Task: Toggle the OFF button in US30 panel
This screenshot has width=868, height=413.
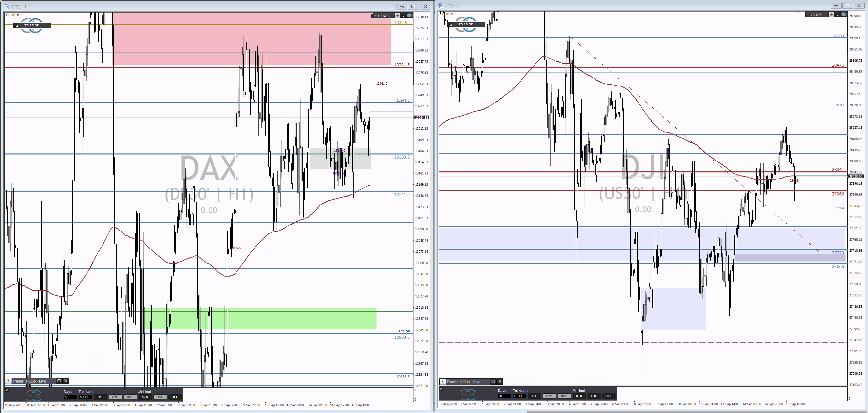Action: (x=609, y=396)
